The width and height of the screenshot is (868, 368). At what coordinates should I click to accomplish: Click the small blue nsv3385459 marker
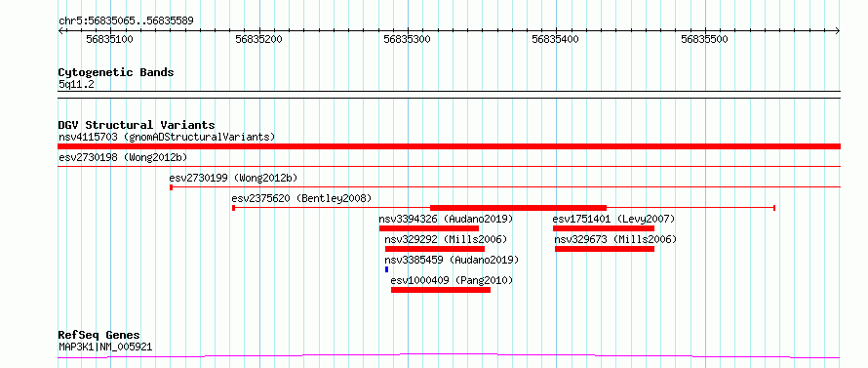(386, 269)
